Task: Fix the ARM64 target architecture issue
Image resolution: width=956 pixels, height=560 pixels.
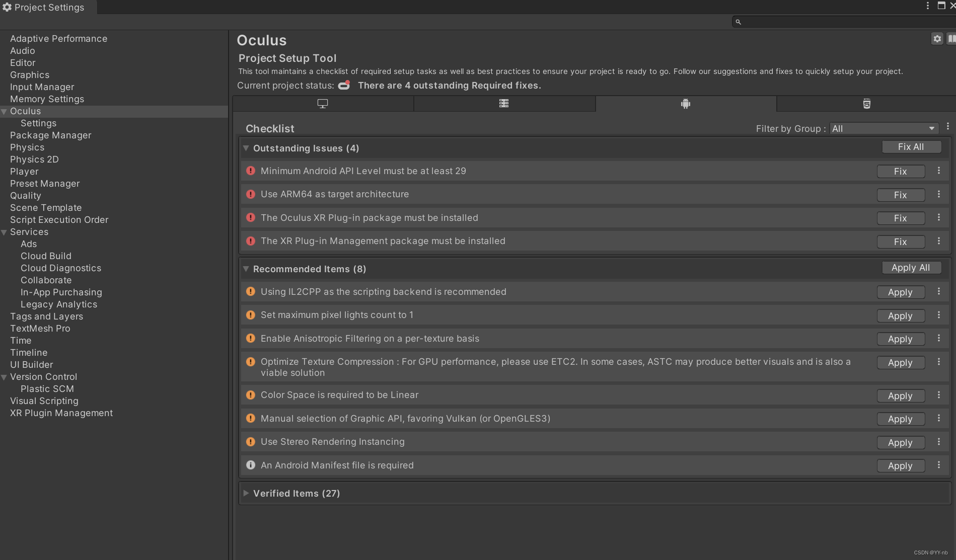Action: click(901, 195)
